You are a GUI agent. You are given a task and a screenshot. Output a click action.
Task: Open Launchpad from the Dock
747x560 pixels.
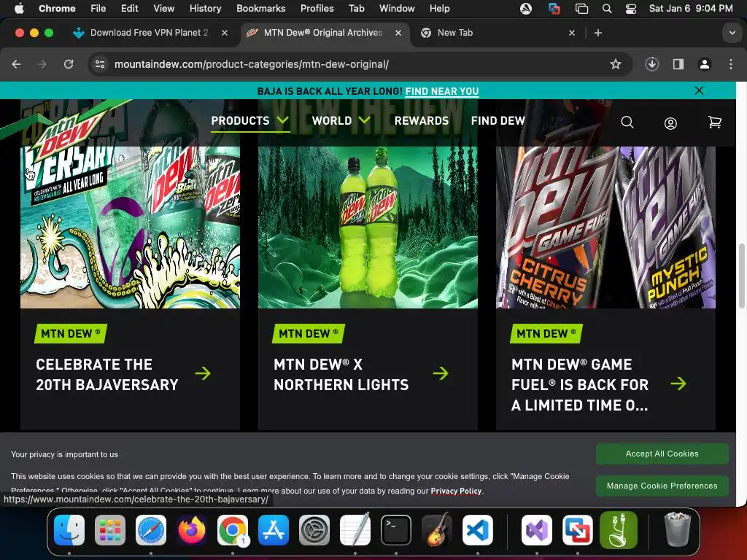click(110, 530)
